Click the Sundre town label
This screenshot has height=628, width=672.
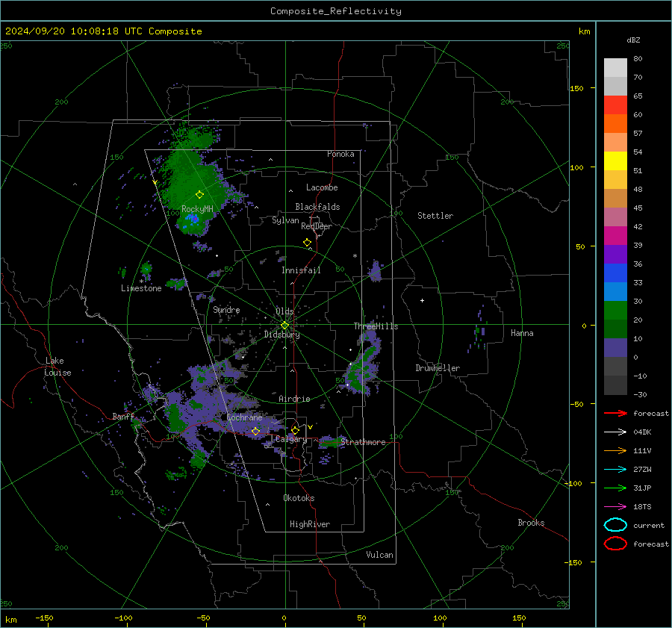point(226,309)
